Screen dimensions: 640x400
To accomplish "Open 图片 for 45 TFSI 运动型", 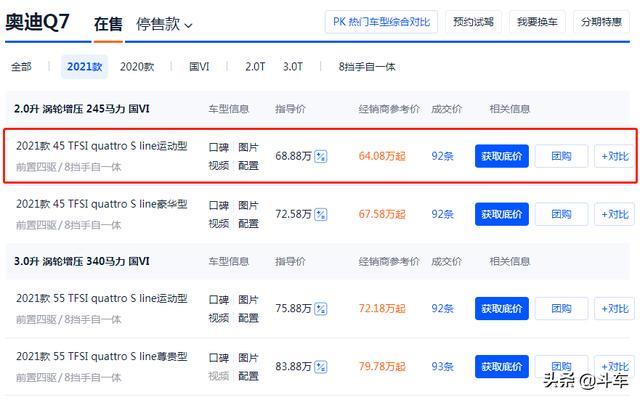I will [249, 147].
